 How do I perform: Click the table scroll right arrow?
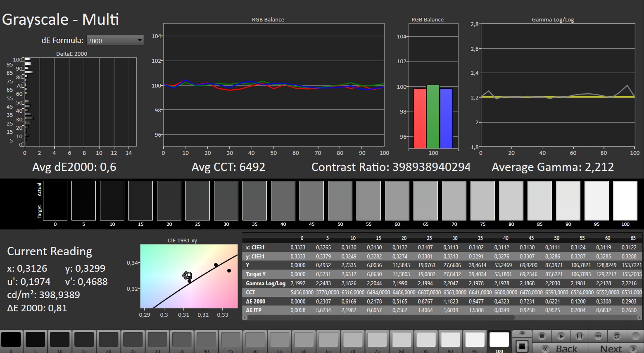pos(640,317)
